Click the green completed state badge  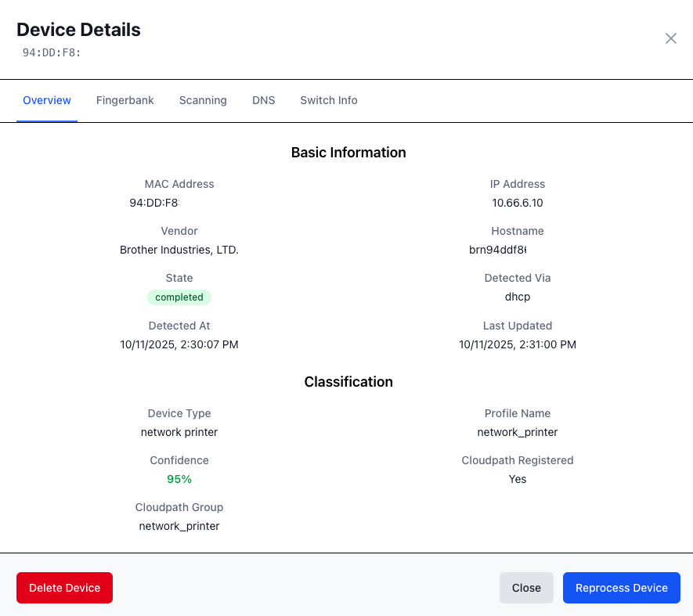pos(179,297)
